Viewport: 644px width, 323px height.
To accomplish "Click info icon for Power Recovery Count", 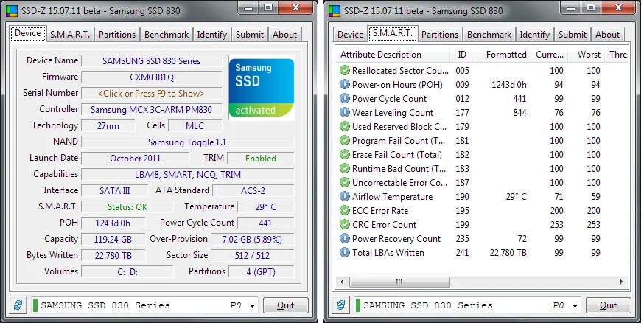I will click(345, 238).
